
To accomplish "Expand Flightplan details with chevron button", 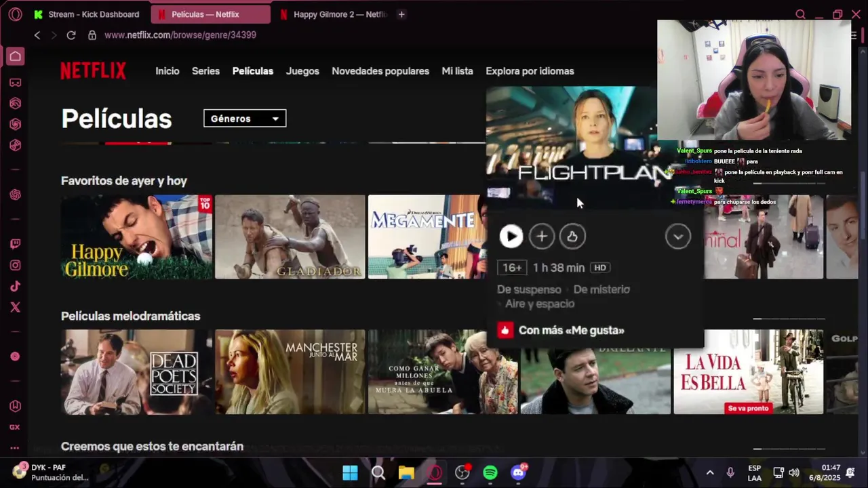I will [678, 236].
